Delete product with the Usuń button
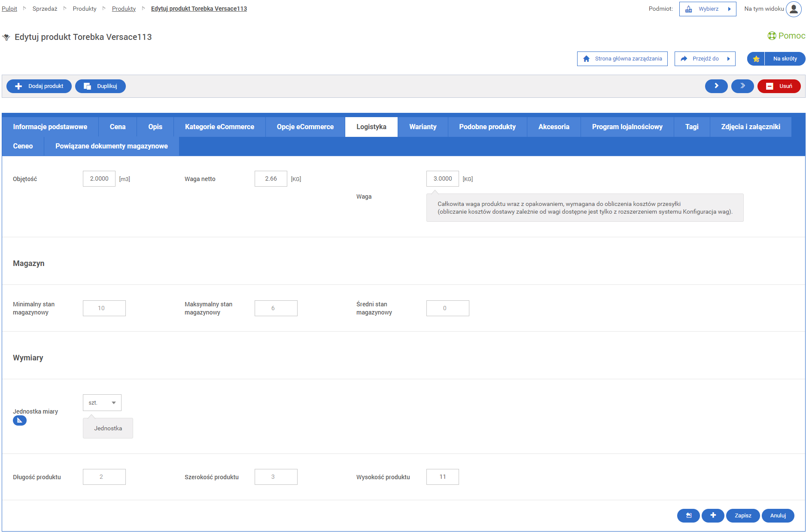The height and width of the screenshot is (532, 806). [779, 86]
